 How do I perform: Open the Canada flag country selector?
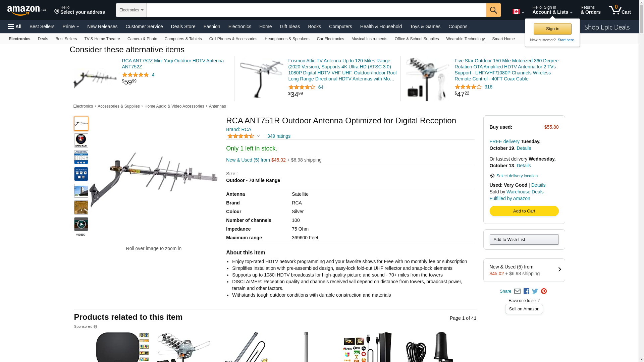518,12
